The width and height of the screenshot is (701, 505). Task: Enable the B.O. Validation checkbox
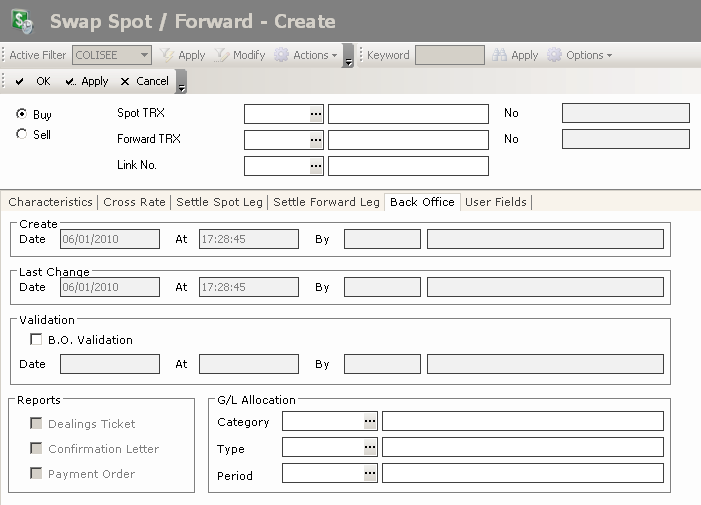[36, 340]
